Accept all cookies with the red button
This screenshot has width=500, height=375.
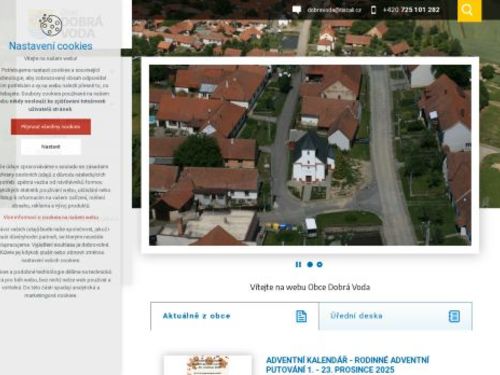51,127
